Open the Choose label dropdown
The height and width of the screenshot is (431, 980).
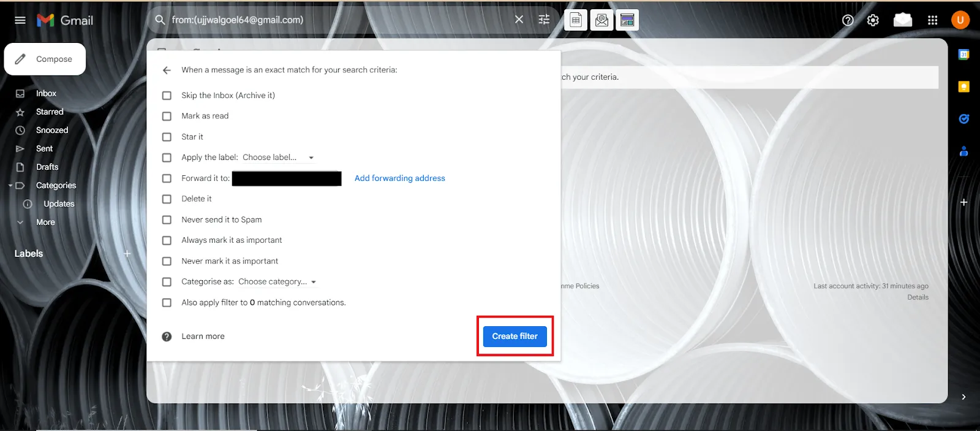(x=278, y=158)
